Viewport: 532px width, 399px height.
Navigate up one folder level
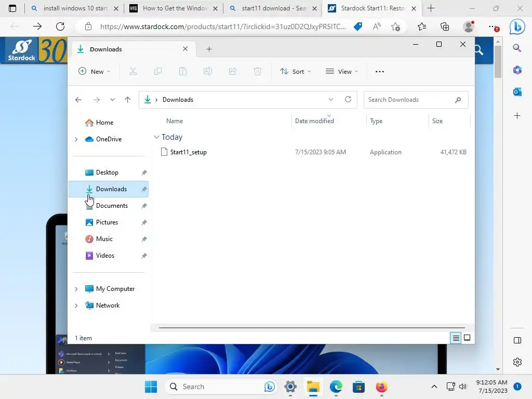(128, 100)
